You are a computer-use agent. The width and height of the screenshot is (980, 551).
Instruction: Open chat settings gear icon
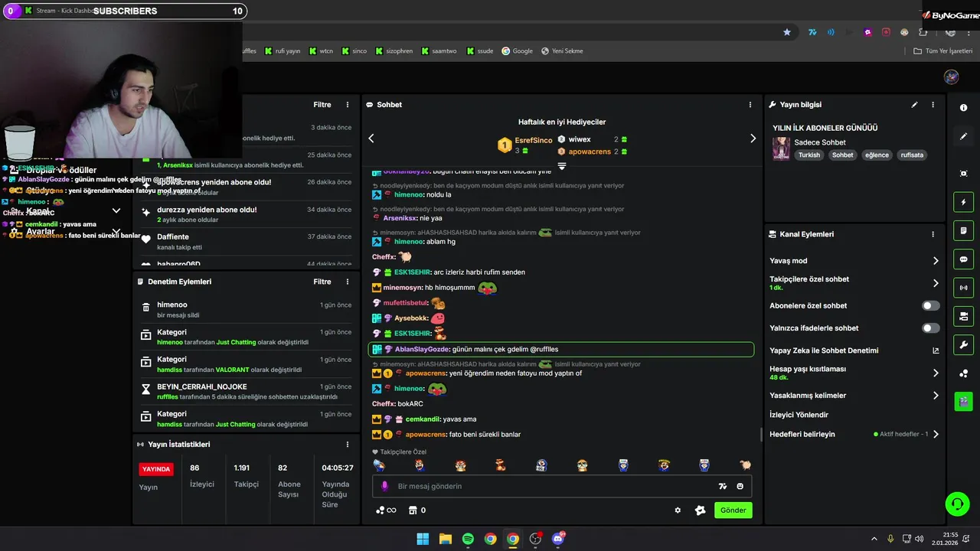tap(678, 510)
